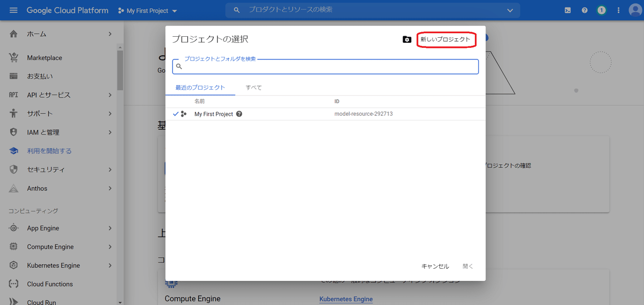Screen dimensions: 644x305
Task: Click the support person icon for サポート
Action: tap(14, 113)
